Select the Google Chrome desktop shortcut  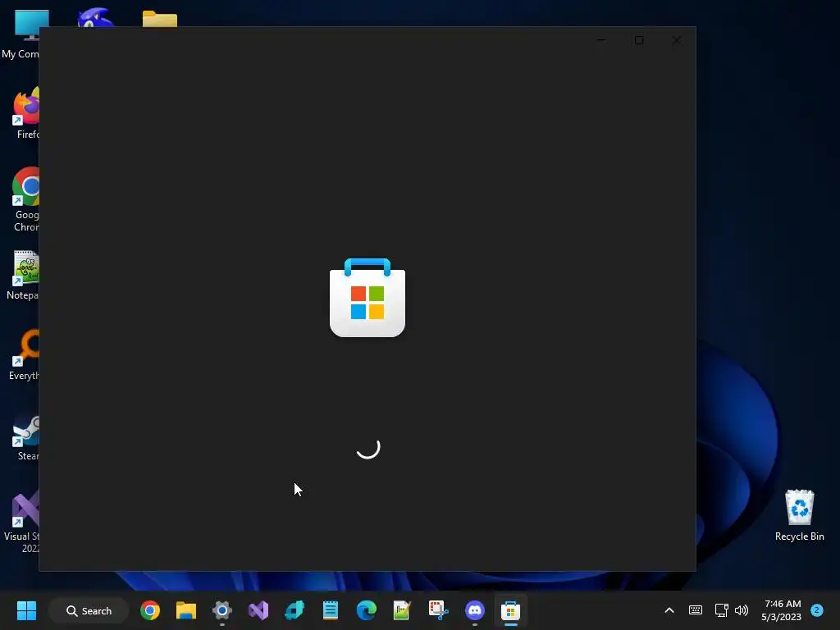click(25, 200)
